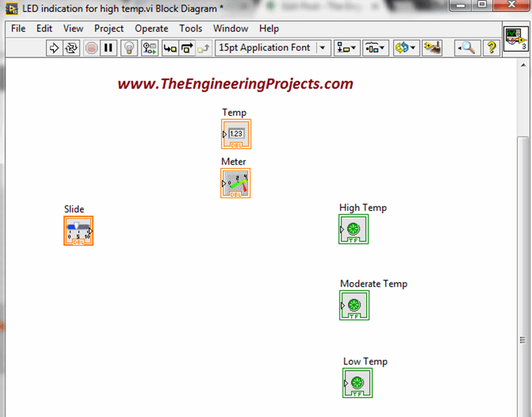
Task: Click the Low Temp boolean LED terminal
Action: point(358,383)
